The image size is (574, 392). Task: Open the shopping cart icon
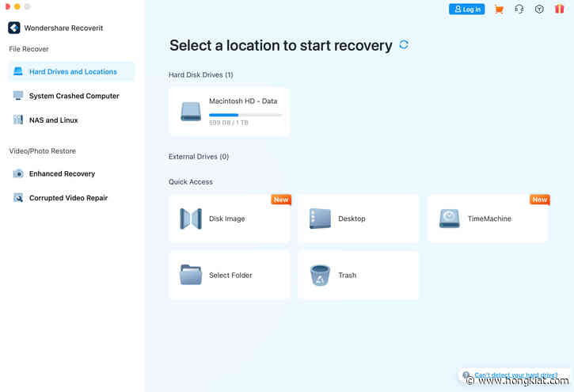click(x=499, y=10)
